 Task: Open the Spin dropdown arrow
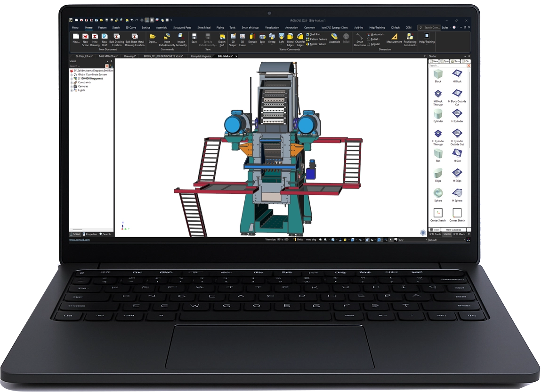click(x=262, y=45)
